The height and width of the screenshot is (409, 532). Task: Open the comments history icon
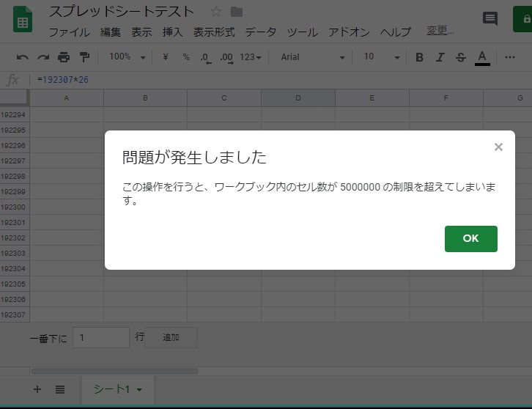point(490,19)
